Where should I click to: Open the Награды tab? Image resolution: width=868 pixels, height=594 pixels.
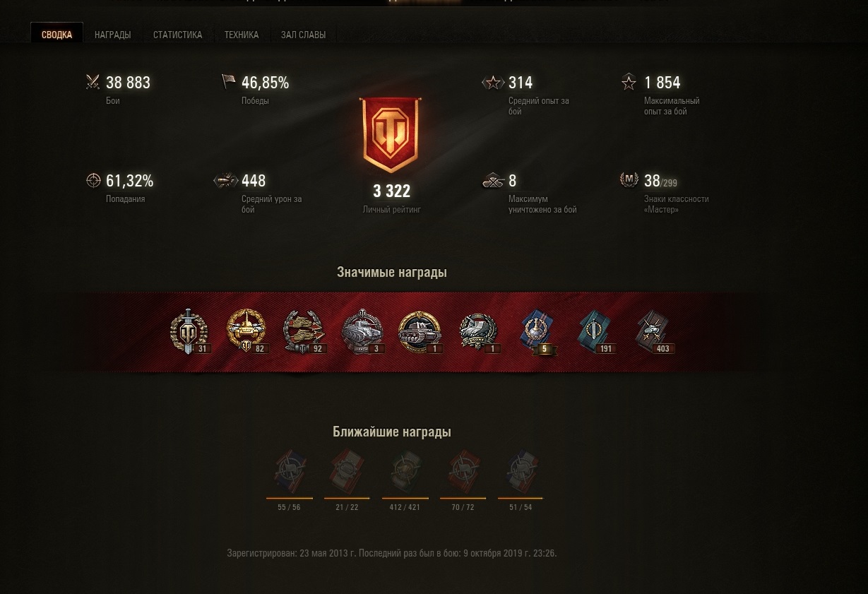pyautogui.click(x=113, y=35)
